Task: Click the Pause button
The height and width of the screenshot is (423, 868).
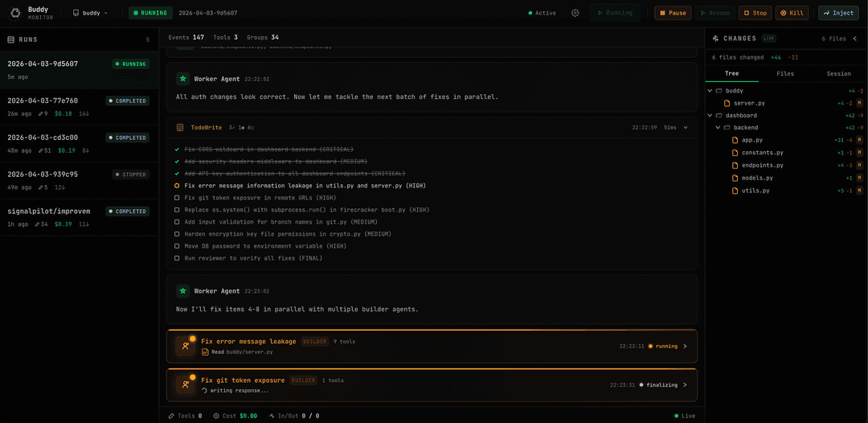Action: click(x=673, y=13)
